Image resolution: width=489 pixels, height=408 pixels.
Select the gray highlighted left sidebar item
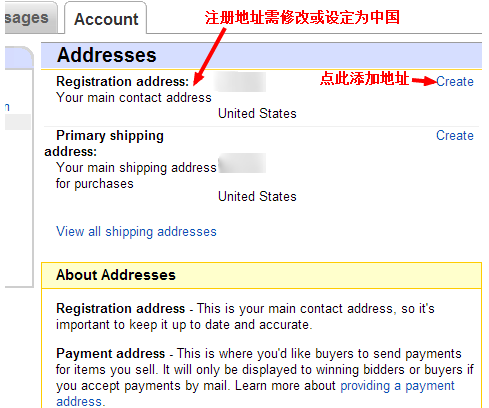tap(18, 122)
